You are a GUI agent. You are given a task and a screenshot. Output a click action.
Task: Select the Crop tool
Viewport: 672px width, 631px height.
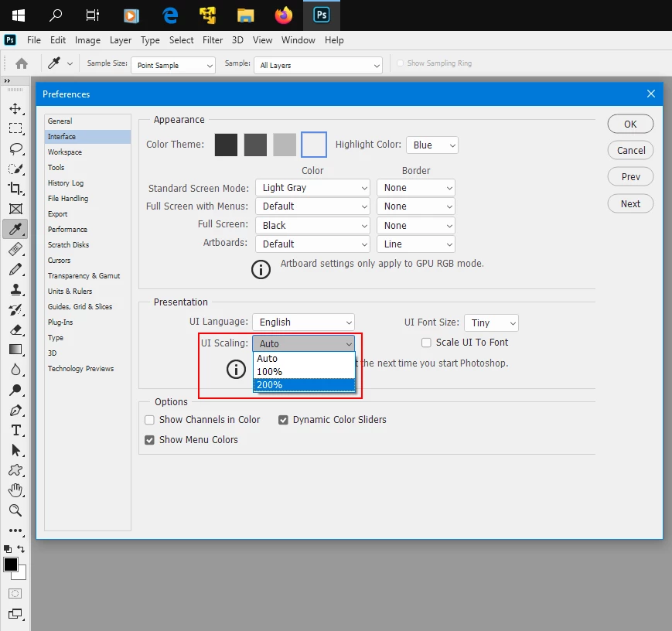click(x=15, y=189)
